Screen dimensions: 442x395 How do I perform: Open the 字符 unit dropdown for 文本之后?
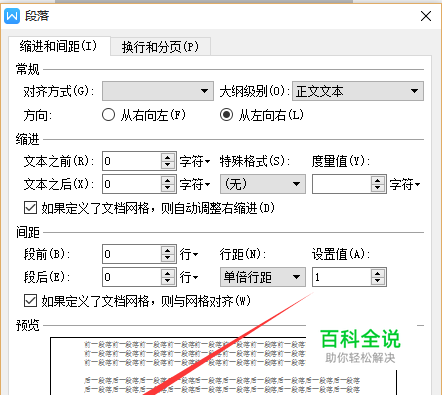(x=195, y=184)
